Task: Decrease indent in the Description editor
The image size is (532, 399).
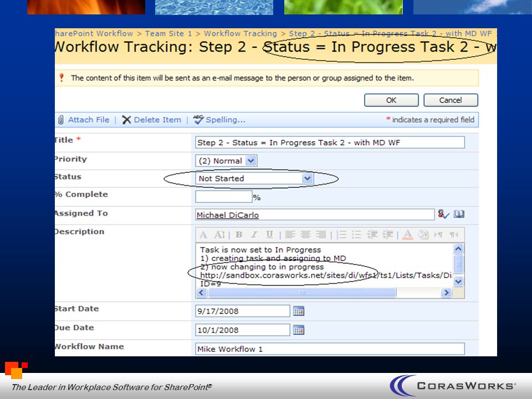Action: pyautogui.click(x=372, y=235)
